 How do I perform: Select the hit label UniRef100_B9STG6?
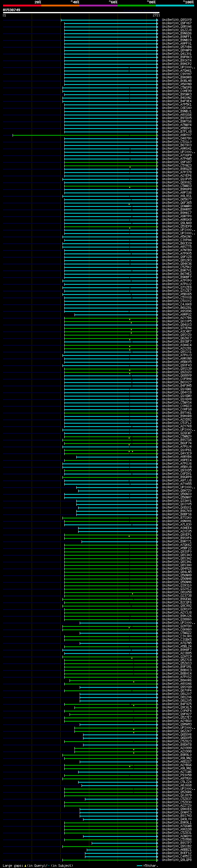coord(177,440)
